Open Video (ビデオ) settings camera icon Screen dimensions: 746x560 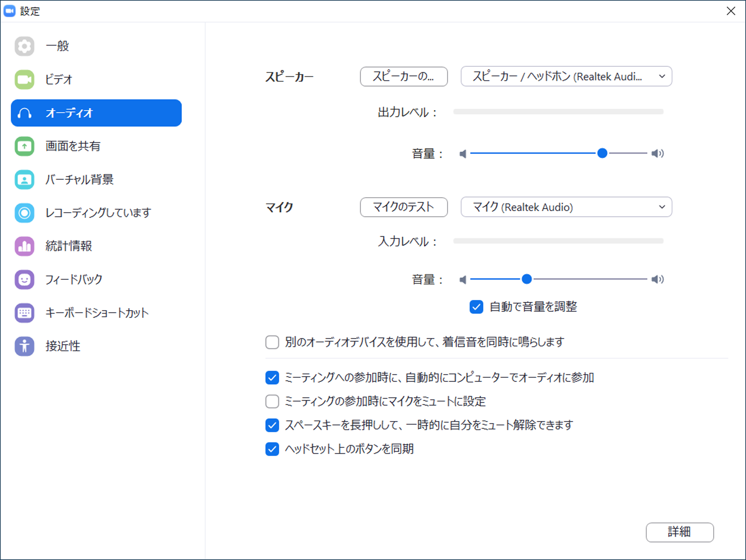[24, 80]
